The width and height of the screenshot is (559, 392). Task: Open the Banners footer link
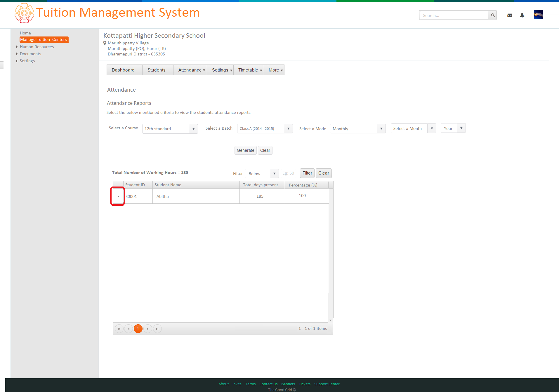click(x=288, y=384)
